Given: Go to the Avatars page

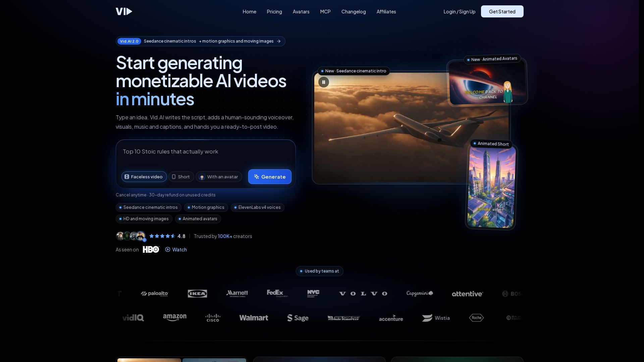Looking at the screenshot, I should [301, 11].
